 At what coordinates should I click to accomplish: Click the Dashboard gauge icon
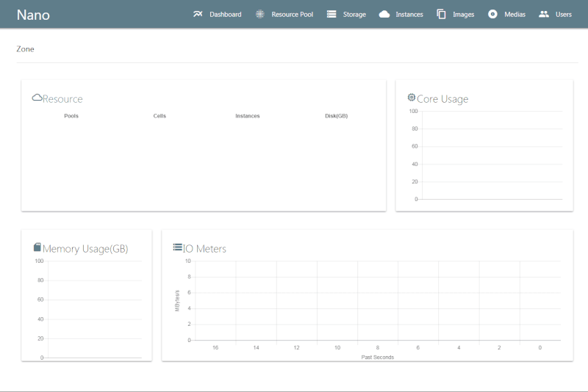pos(197,14)
